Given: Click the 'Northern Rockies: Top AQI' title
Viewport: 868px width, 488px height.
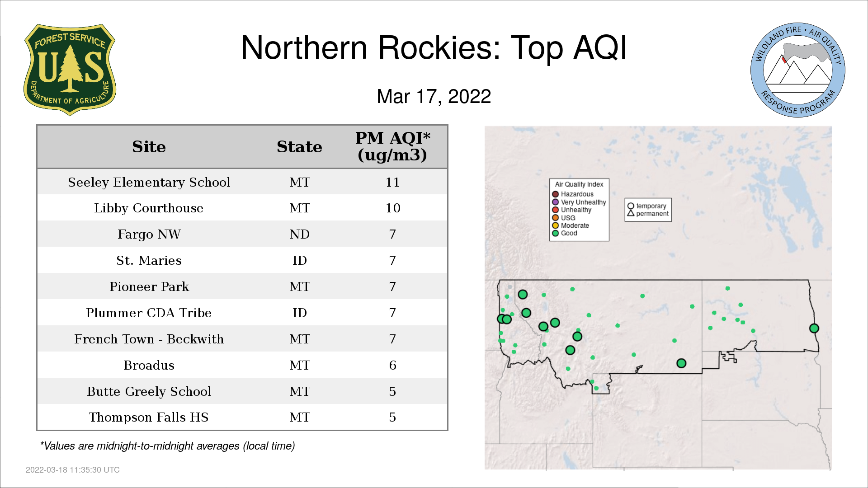Looking at the screenshot, I should coord(434,47).
